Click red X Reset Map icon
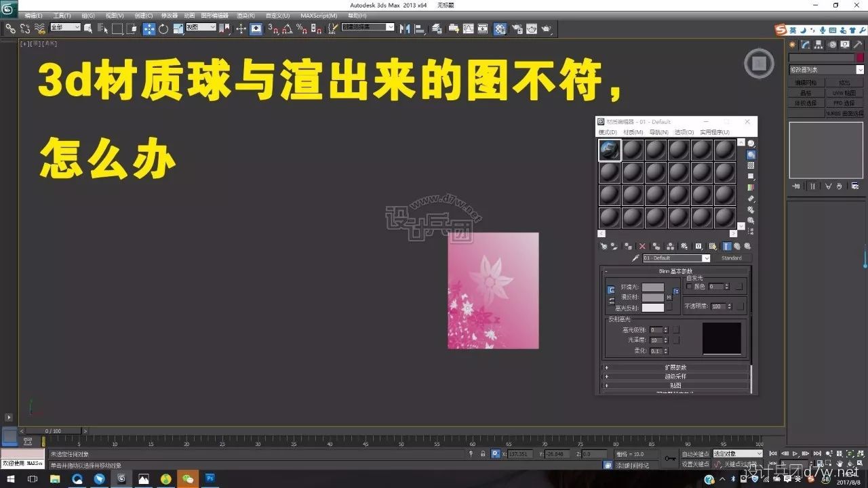Viewport: 868px width, 488px height. pos(642,246)
